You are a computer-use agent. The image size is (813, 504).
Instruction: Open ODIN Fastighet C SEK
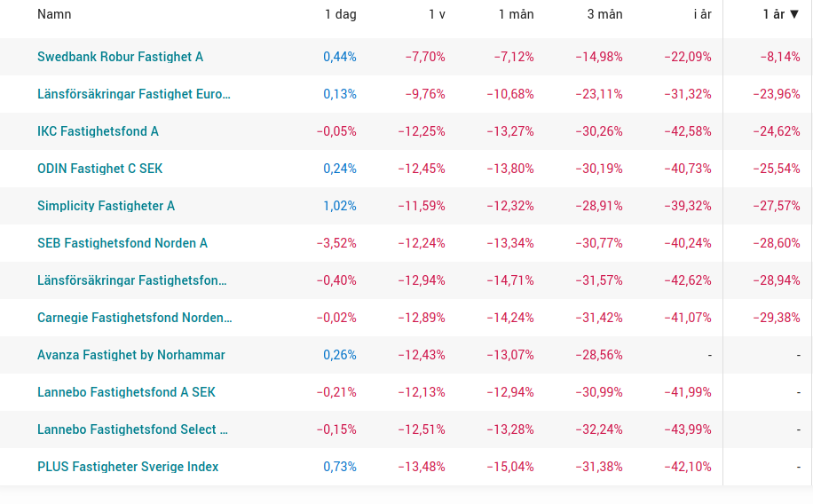99,169
